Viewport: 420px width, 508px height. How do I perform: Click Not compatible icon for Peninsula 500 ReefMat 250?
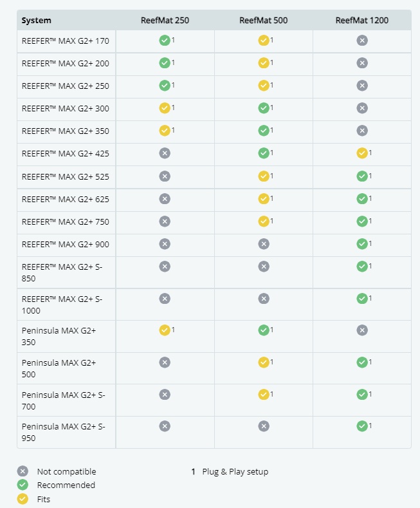tap(165, 362)
